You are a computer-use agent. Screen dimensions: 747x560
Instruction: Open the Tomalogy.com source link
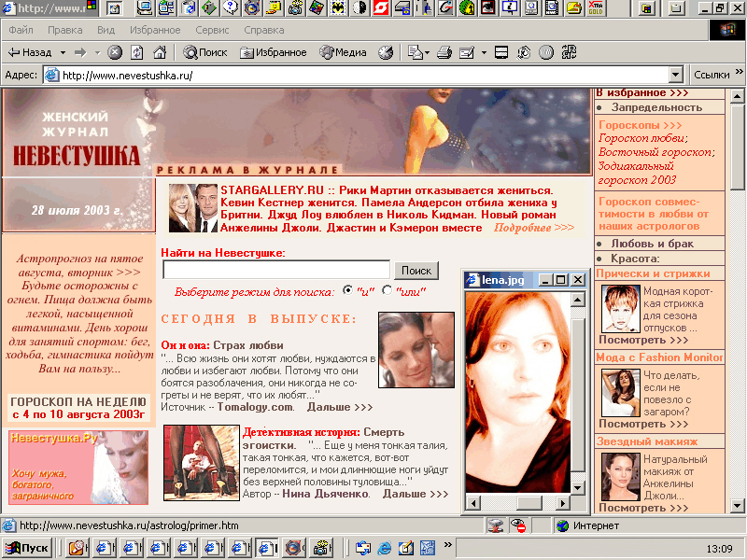pos(255,407)
